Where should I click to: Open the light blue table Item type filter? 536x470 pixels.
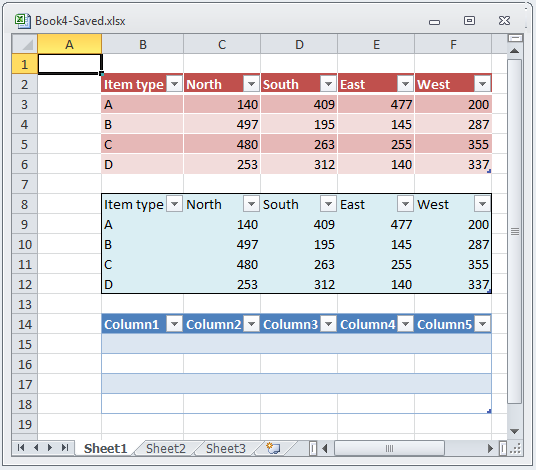coord(174,204)
